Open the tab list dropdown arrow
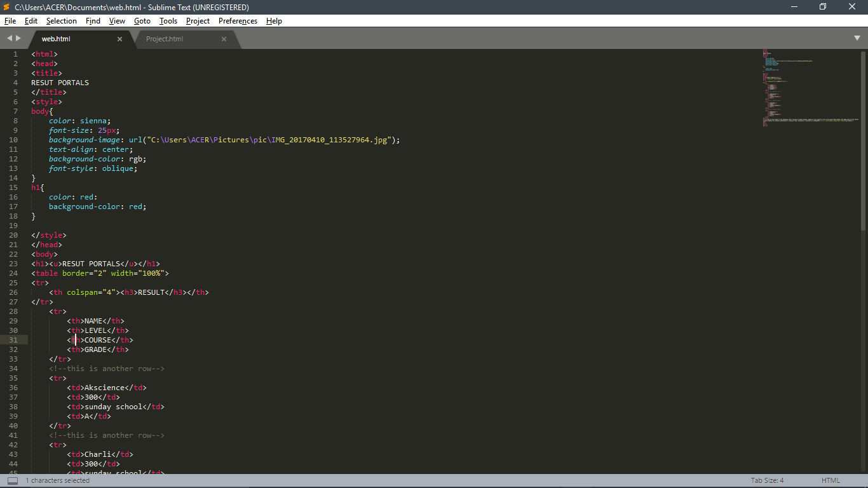This screenshot has height=488, width=868. tap(857, 39)
